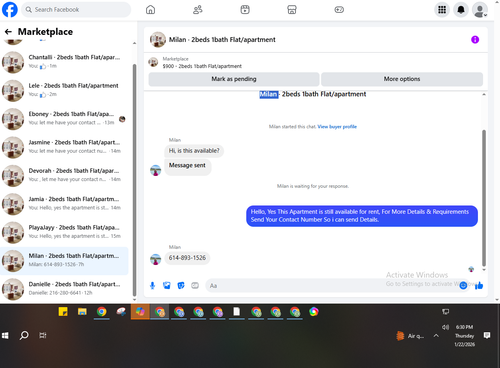Open Chantalli conversation

pos(64,62)
